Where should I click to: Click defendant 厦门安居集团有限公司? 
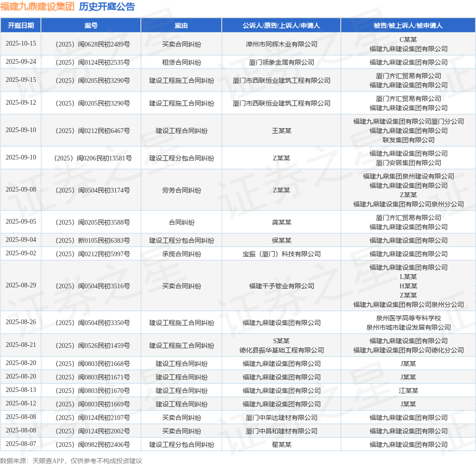[x=408, y=163]
